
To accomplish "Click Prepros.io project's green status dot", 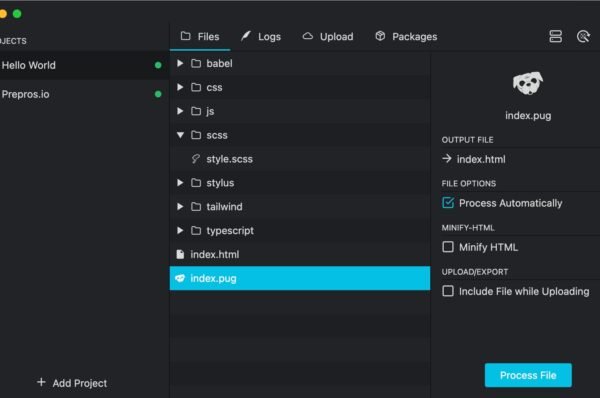I will [x=158, y=94].
